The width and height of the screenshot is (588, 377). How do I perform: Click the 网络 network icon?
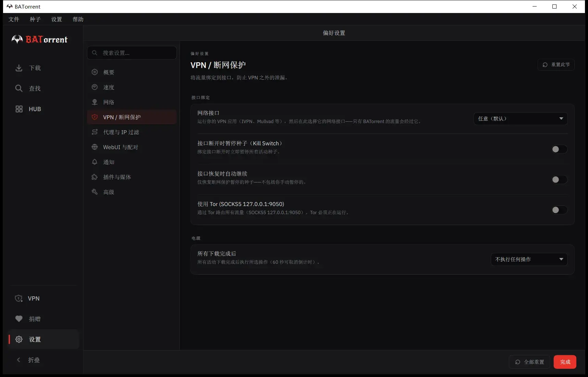coord(95,102)
